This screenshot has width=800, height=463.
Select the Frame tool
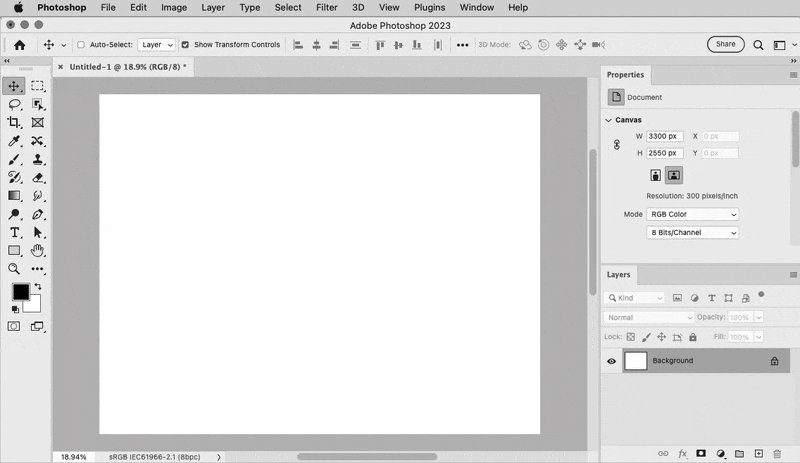pyautogui.click(x=37, y=123)
